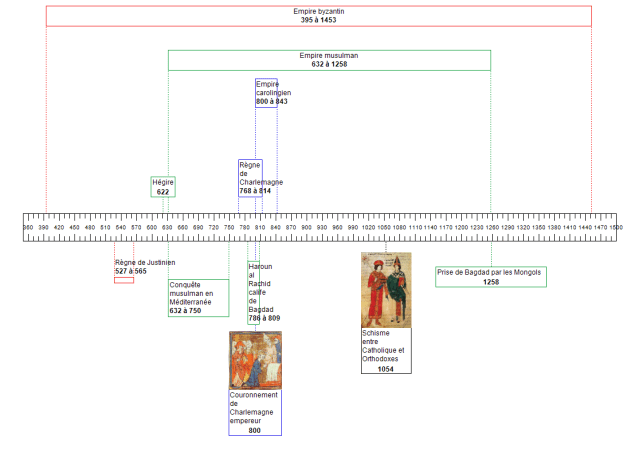This screenshot has width=639, height=453.
Task: Click the 395 à 1453 date text
Action: click(318, 20)
